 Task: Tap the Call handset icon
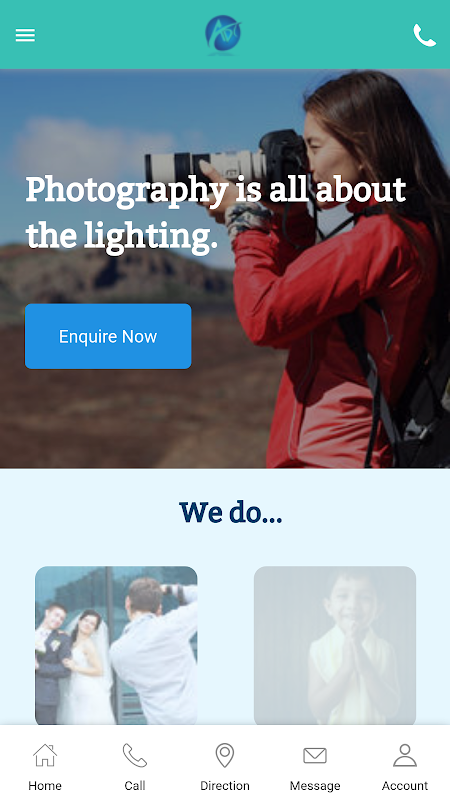tap(135, 755)
